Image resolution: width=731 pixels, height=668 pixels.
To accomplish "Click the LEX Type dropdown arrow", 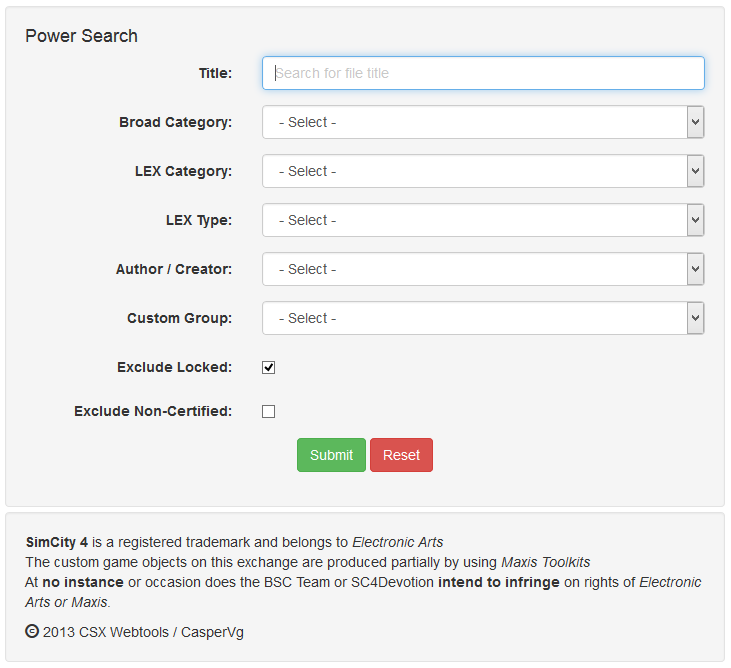I will pyautogui.click(x=695, y=220).
